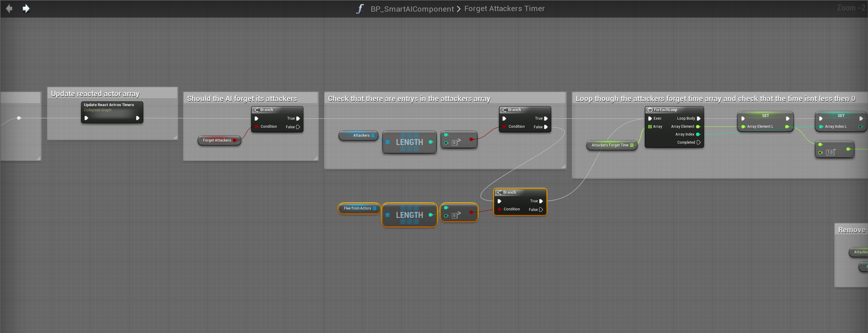Click the Array Index output pin

click(698, 134)
